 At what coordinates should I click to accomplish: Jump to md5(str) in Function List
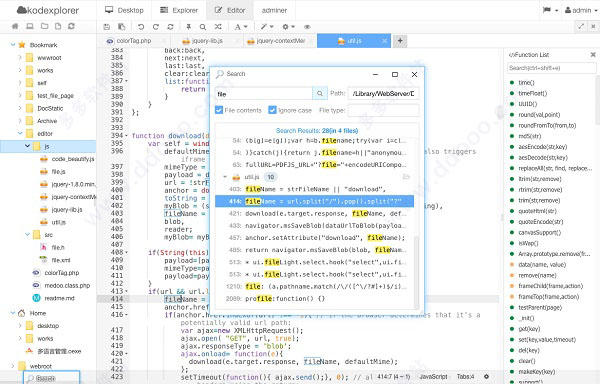(530, 136)
